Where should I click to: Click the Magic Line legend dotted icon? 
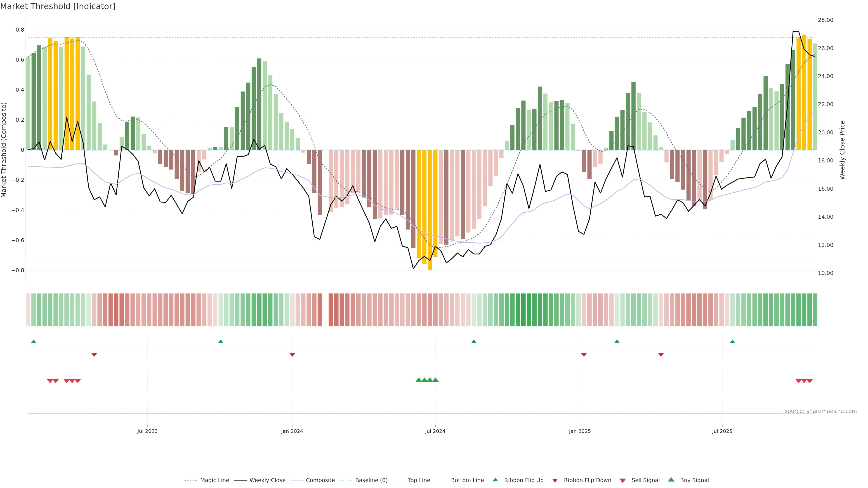[191, 480]
